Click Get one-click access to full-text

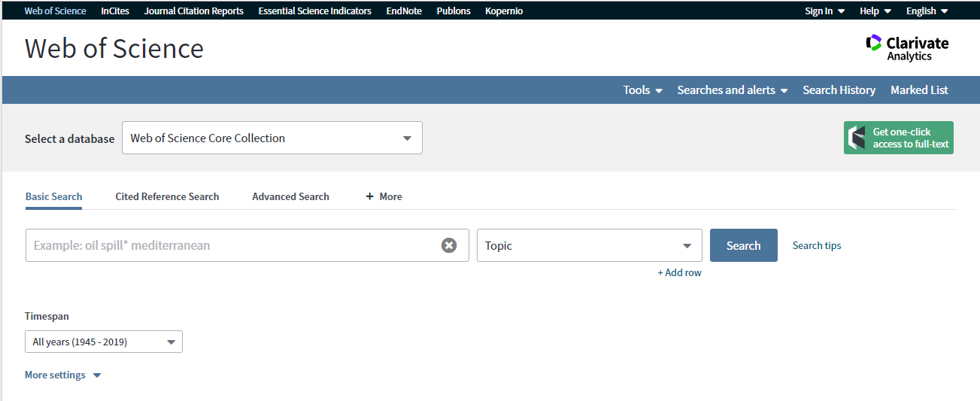899,138
